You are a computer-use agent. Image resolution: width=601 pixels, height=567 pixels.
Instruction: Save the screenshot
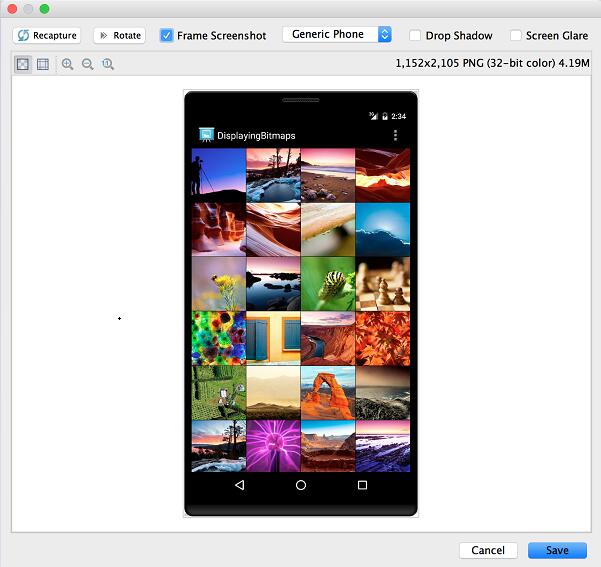(x=557, y=550)
